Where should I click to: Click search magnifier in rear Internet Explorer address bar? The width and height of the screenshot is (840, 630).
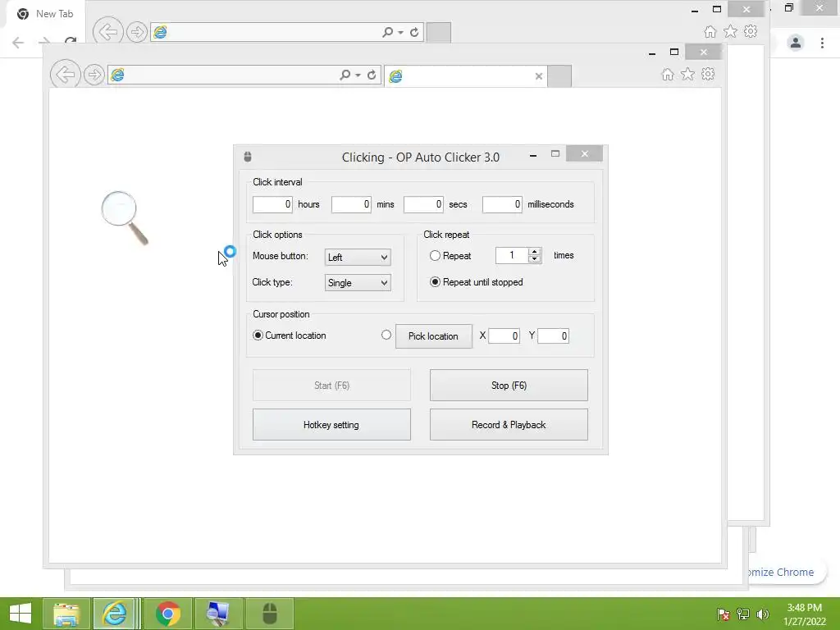pyautogui.click(x=388, y=32)
